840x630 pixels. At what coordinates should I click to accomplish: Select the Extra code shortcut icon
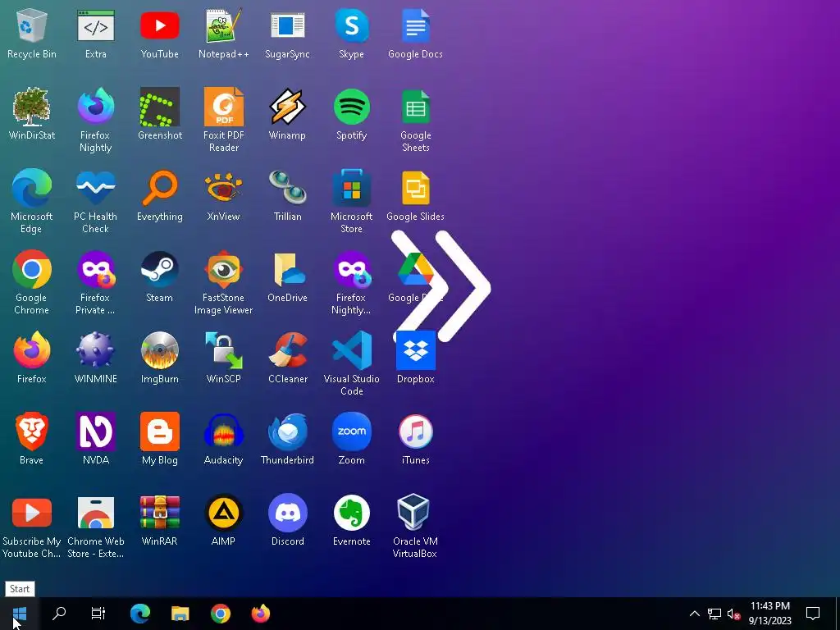[95, 25]
